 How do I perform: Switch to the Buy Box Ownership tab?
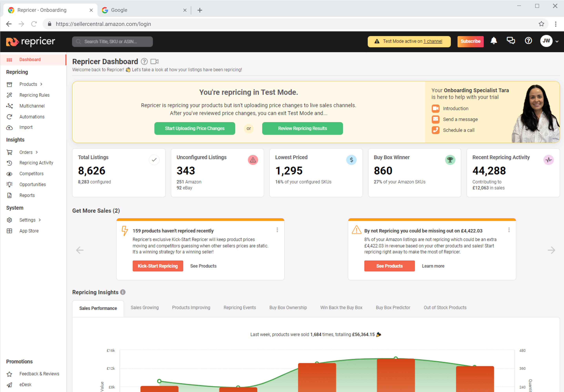coord(288,308)
